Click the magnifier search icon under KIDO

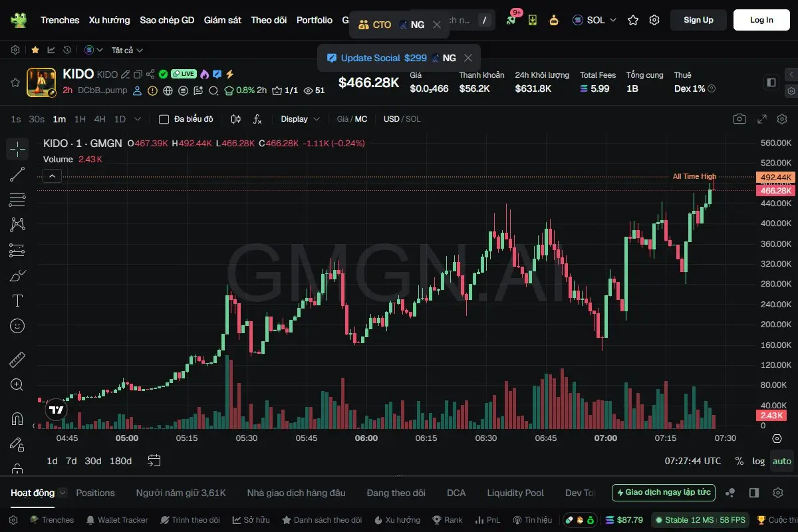click(x=213, y=90)
